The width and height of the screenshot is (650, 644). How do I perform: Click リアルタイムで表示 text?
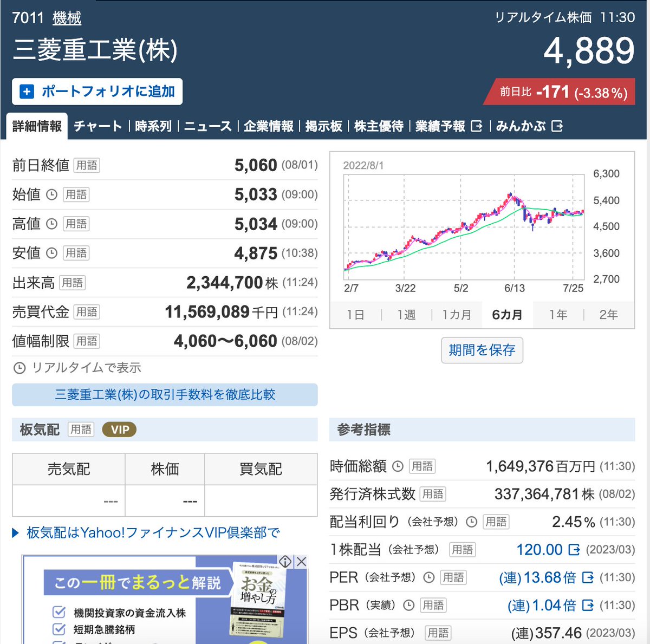(x=86, y=368)
